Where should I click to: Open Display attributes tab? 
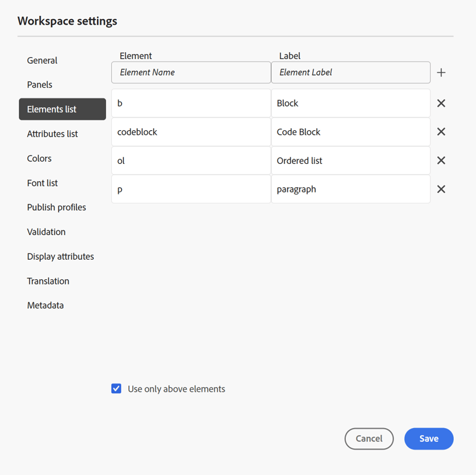pyautogui.click(x=60, y=257)
